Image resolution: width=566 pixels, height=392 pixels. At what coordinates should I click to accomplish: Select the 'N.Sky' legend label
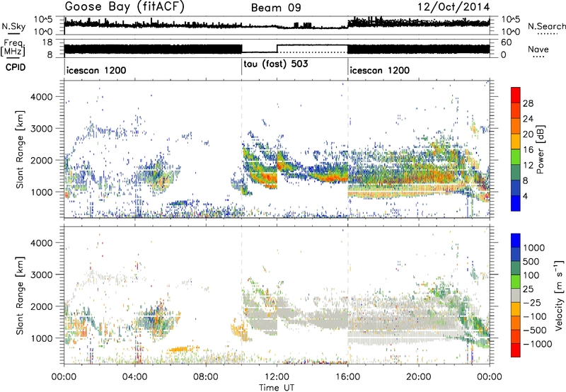(x=13, y=26)
